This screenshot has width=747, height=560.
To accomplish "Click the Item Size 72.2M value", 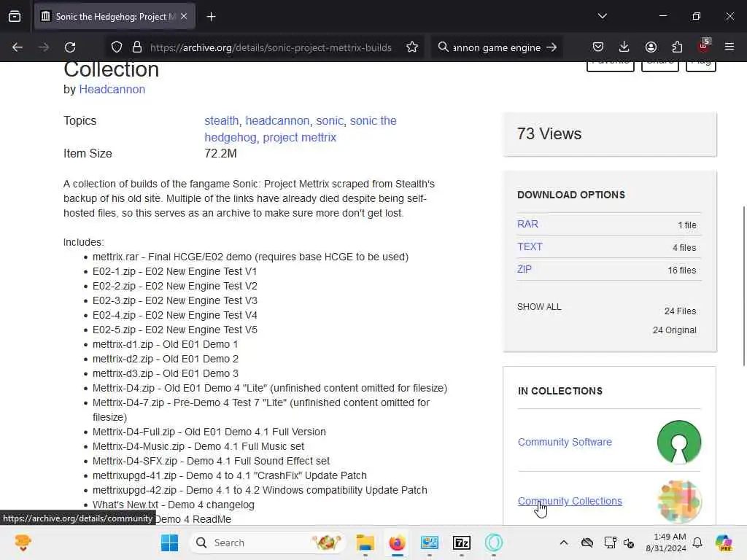I will [220, 153].
